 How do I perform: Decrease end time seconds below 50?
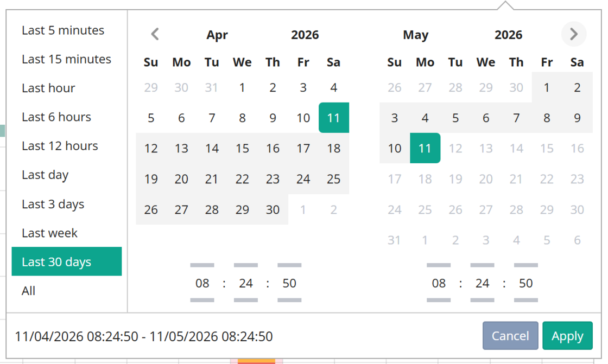(x=526, y=300)
